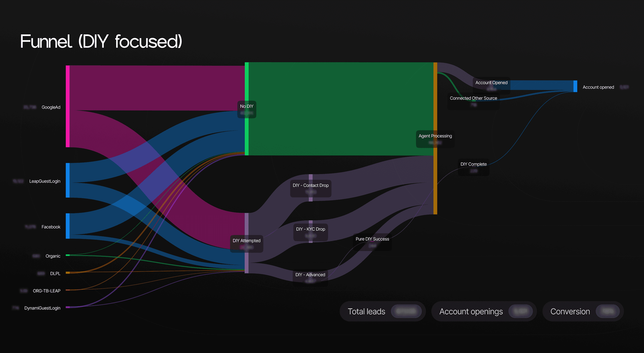Screen dimensions: 644x353
Task: Select the Pure DIY Success node
Action: point(372,242)
